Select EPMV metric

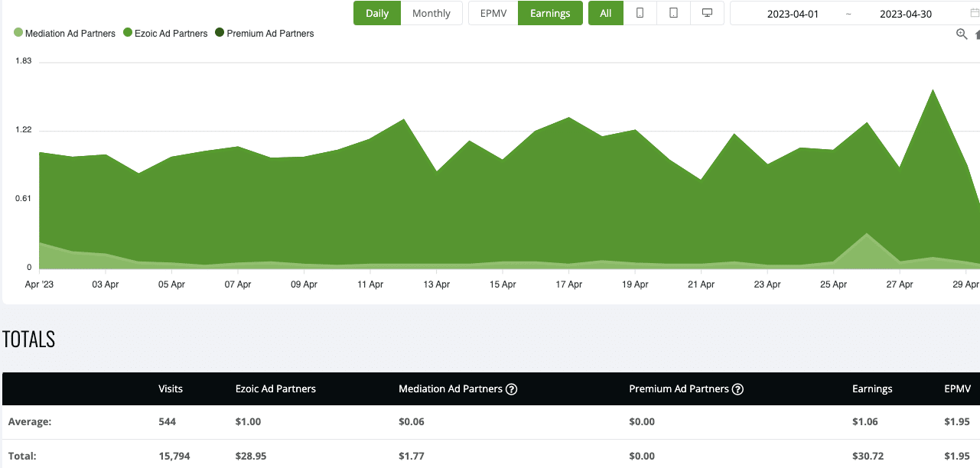pos(493,13)
